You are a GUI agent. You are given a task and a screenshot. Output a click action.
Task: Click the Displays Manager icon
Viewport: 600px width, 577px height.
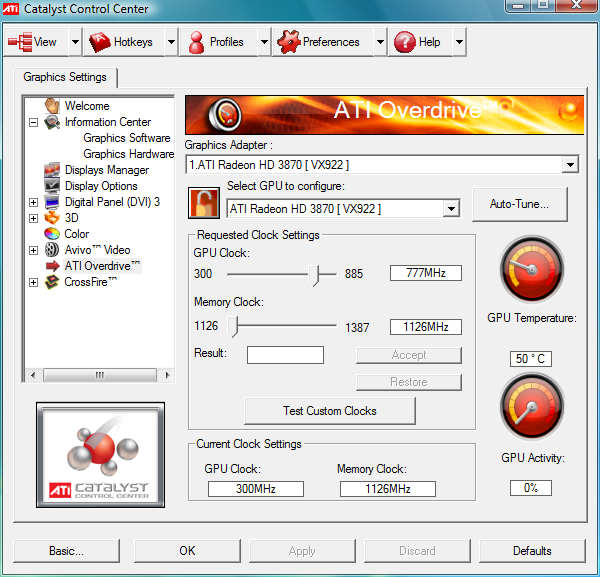pyautogui.click(x=52, y=170)
